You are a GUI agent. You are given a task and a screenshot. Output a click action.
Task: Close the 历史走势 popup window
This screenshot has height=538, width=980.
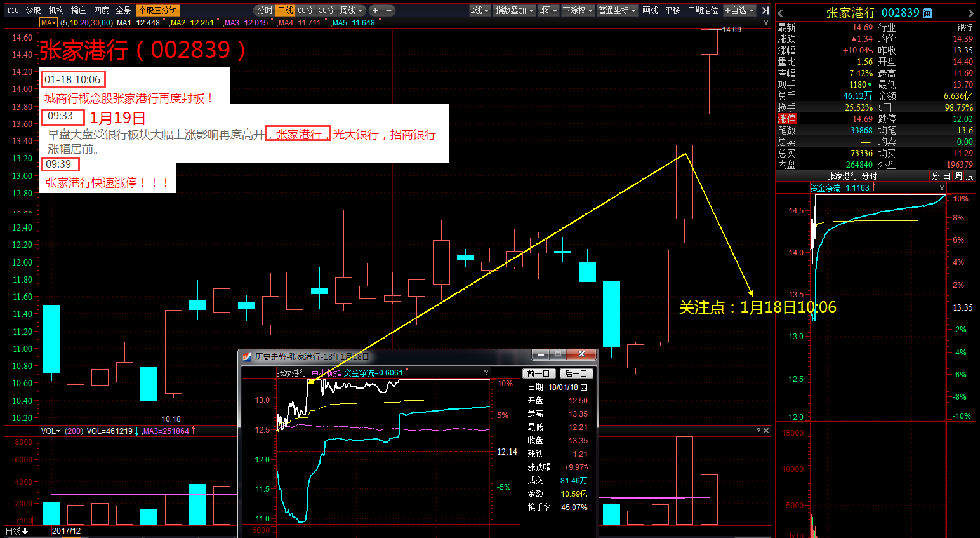581,354
